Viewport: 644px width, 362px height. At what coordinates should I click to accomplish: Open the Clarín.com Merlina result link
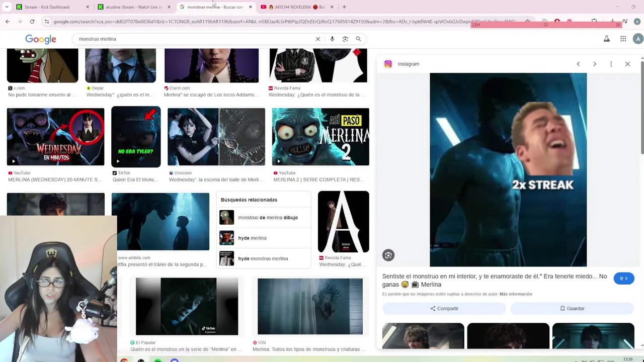[211, 95]
